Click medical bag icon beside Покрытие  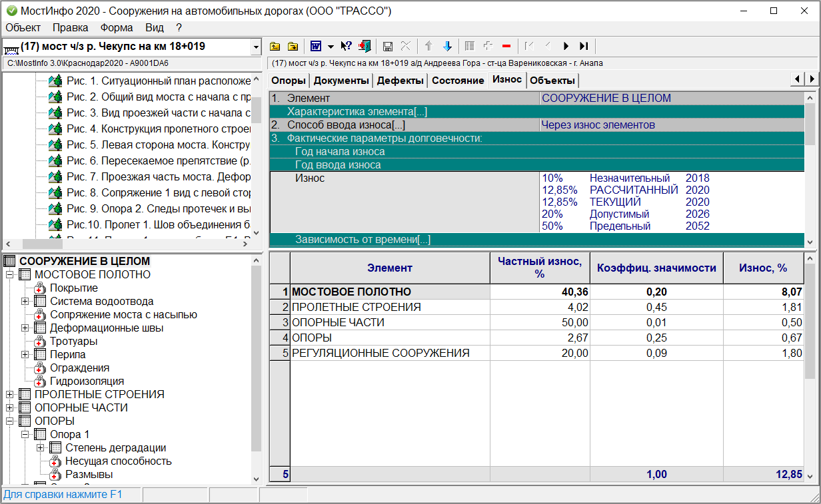point(39,288)
